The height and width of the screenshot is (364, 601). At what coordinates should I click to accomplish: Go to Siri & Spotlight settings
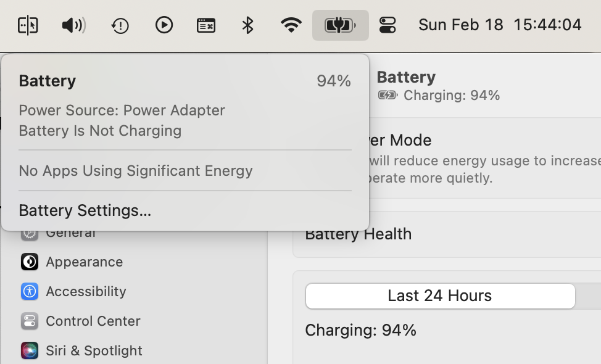pyautogui.click(x=94, y=350)
